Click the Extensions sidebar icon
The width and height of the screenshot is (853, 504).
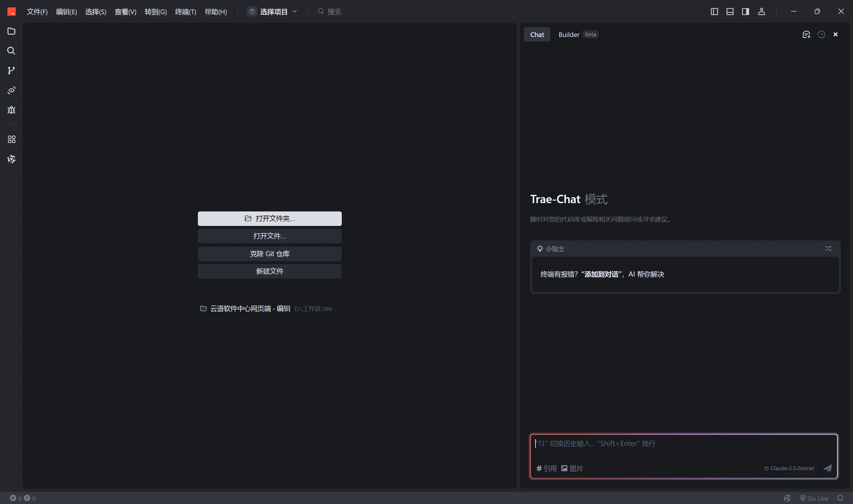[11, 139]
